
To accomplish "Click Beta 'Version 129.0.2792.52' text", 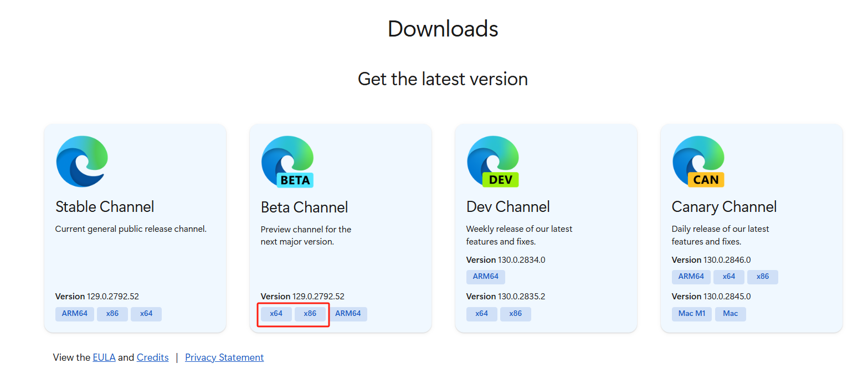I will click(302, 297).
